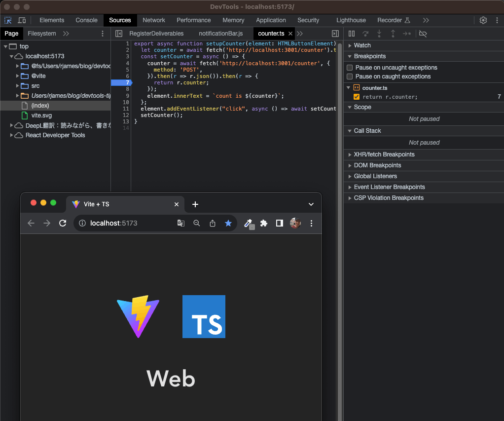Hide the navigator sidebar icon

tap(119, 34)
